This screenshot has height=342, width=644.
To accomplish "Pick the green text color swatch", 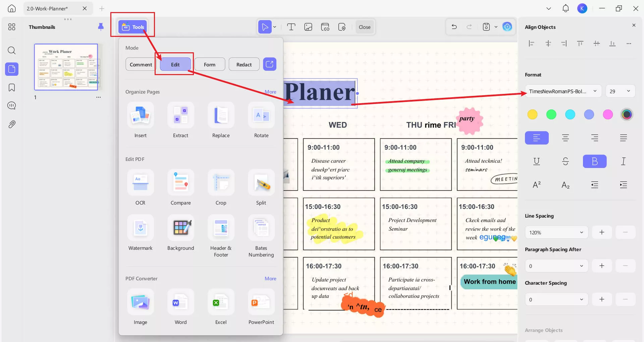I will (551, 115).
